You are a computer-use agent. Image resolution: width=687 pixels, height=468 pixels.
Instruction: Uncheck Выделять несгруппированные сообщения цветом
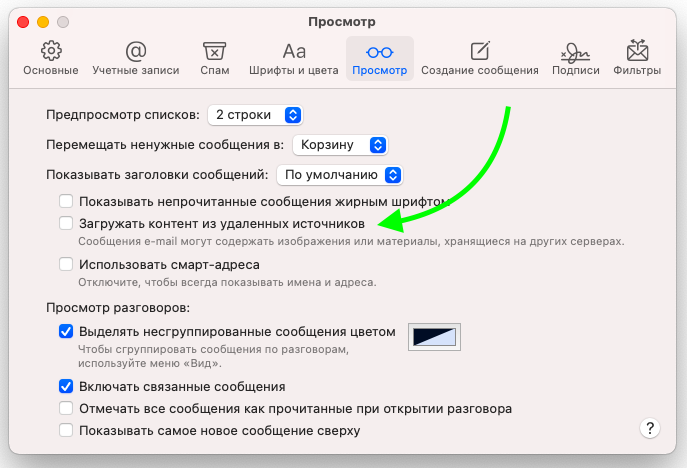(x=66, y=331)
